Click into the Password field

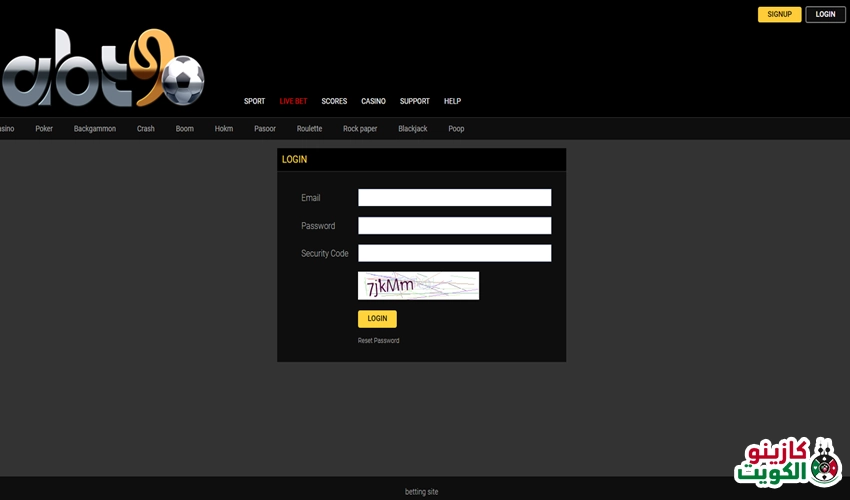click(454, 226)
